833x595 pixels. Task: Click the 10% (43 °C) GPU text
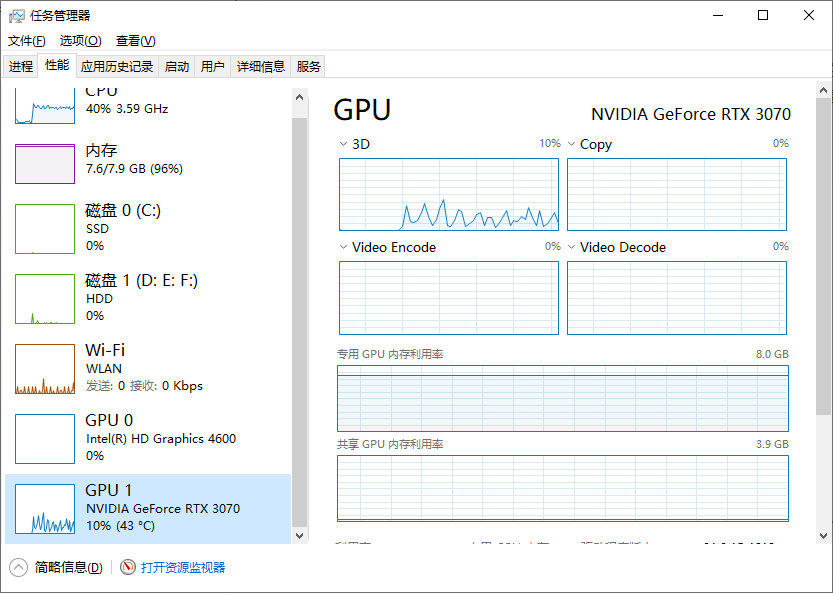pyautogui.click(x=120, y=526)
